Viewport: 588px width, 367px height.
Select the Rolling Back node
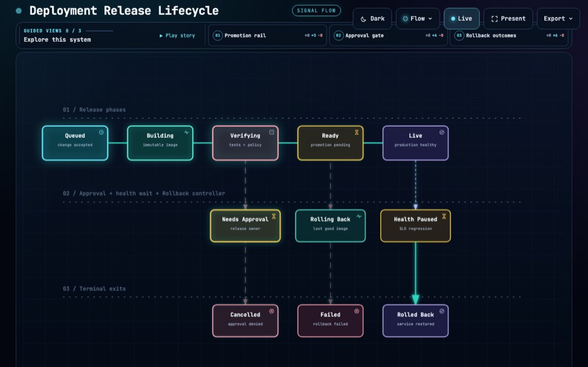pyautogui.click(x=331, y=226)
